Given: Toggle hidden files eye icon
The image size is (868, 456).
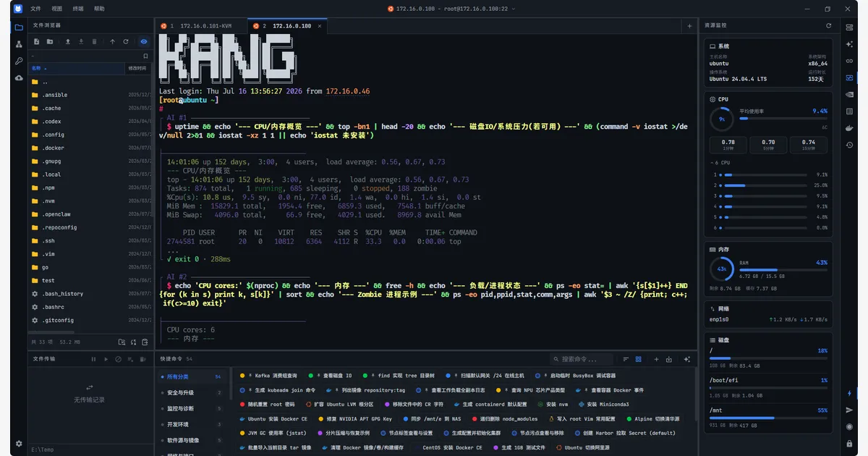Looking at the screenshot, I should point(144,42).
